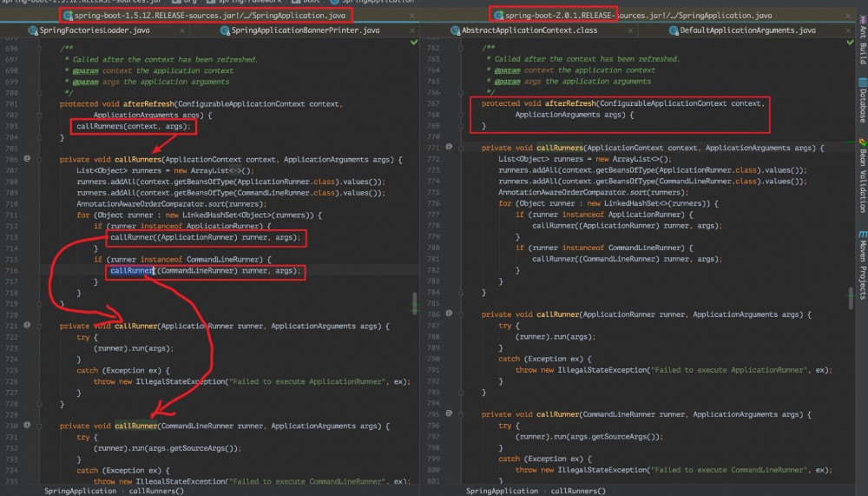
Task: Collapse callRunner method at line 786
Action: [x=461, y=314]
